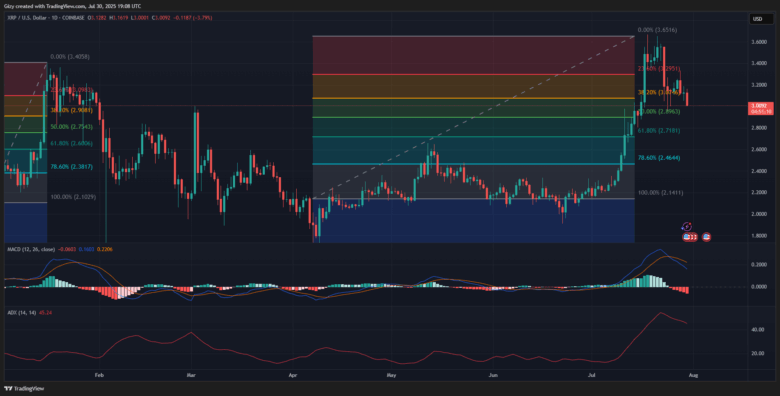Click the Fib label 61.80% (2.7181)
Viewport: 780px width, 396px height.
(659, 130)
